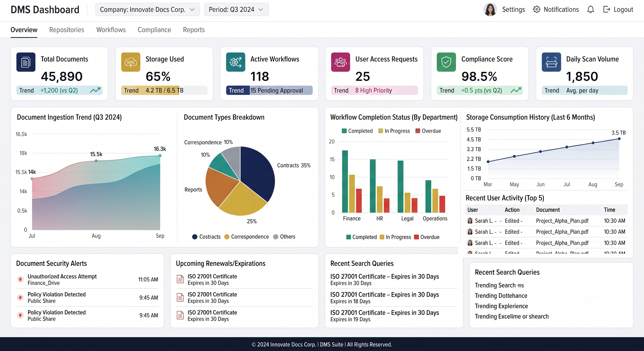The image size is (644, 351).
Task: Switch to the Workflows tab
Action: point(111,30)
